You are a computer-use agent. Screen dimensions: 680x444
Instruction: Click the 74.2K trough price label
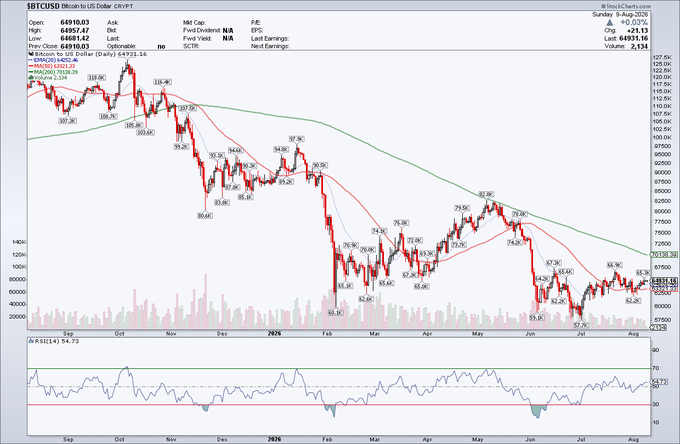(515, 243)
